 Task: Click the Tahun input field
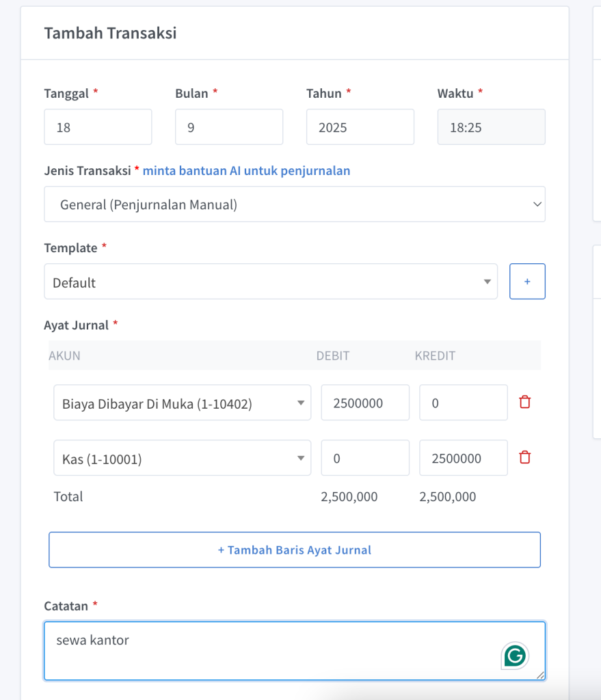click(x=360, y=127)
